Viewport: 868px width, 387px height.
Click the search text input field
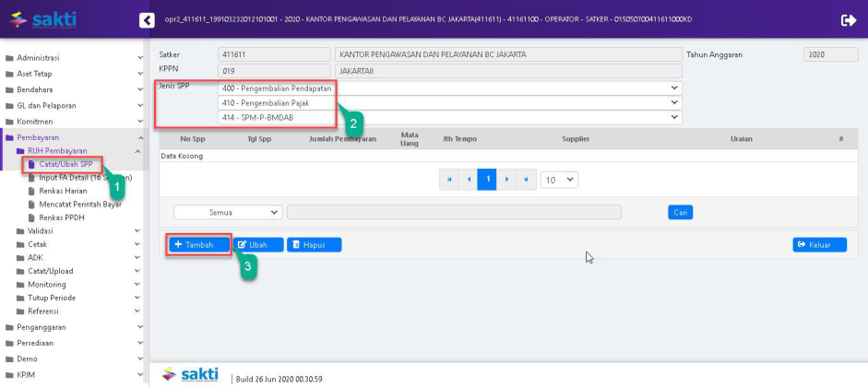[453, 212]
